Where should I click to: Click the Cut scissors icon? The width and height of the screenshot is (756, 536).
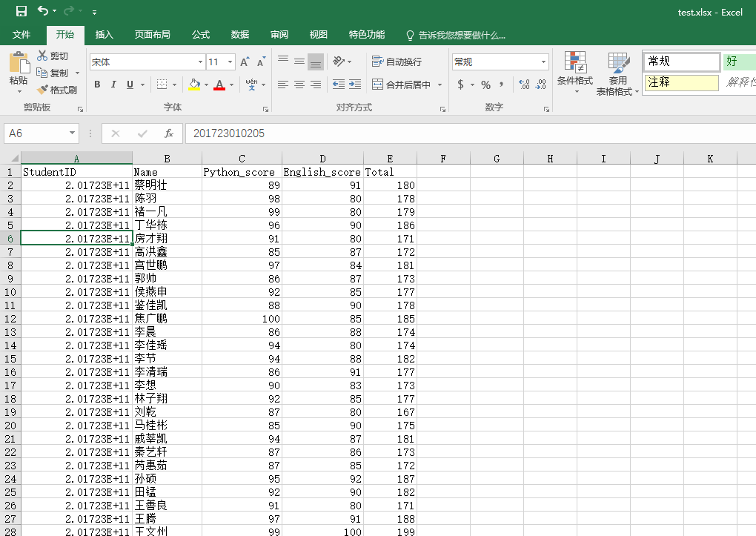point(42,56)
